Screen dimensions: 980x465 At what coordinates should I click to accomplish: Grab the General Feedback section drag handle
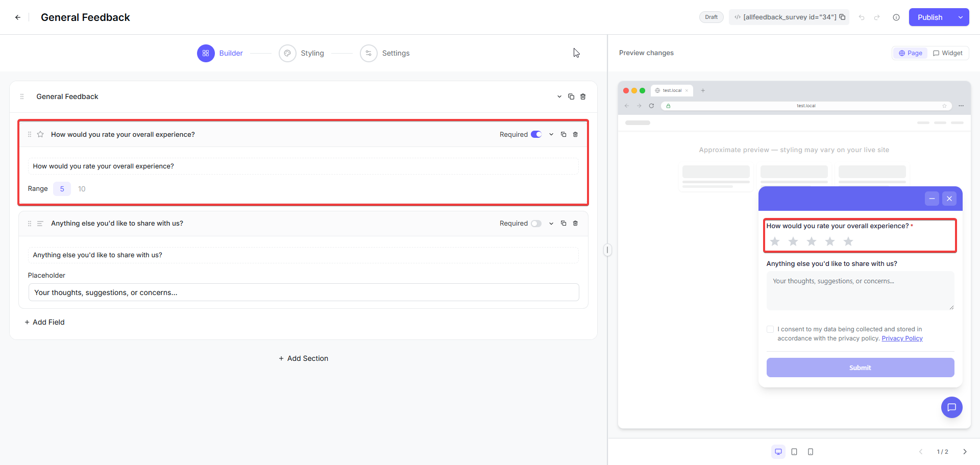22,96
